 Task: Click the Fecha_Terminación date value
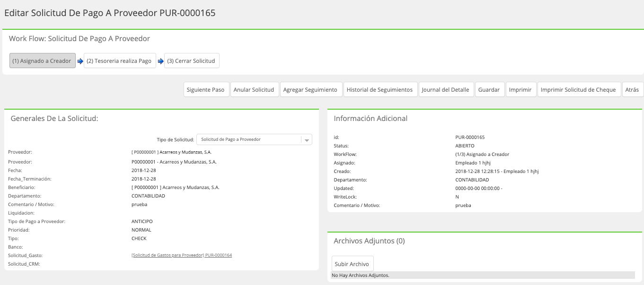click(144, 179)
